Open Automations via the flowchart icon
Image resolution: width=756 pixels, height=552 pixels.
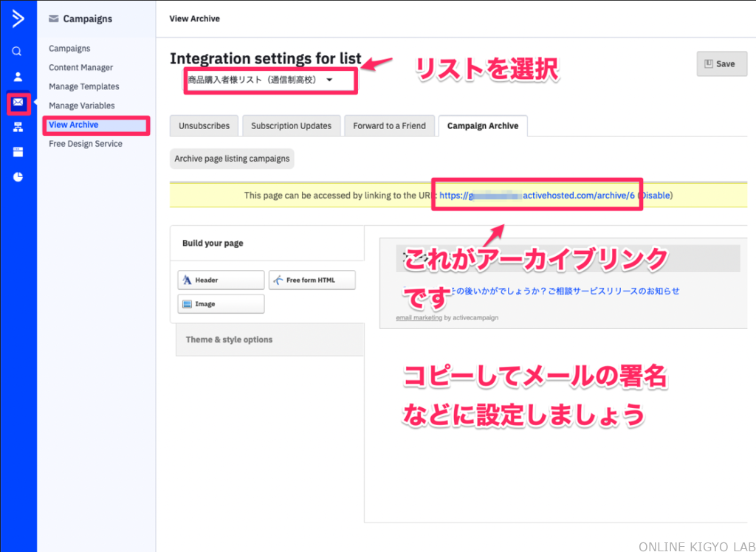(x=18, y=128)
